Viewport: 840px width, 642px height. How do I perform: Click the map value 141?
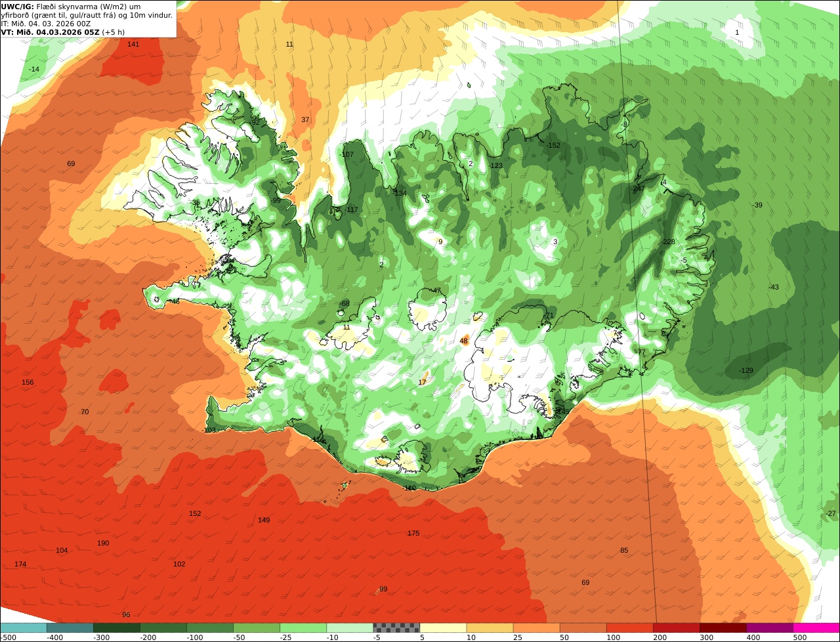(x=133, y=44)
